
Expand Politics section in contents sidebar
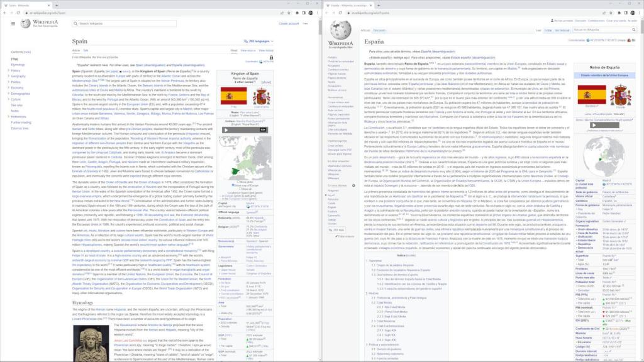[9, 82]
